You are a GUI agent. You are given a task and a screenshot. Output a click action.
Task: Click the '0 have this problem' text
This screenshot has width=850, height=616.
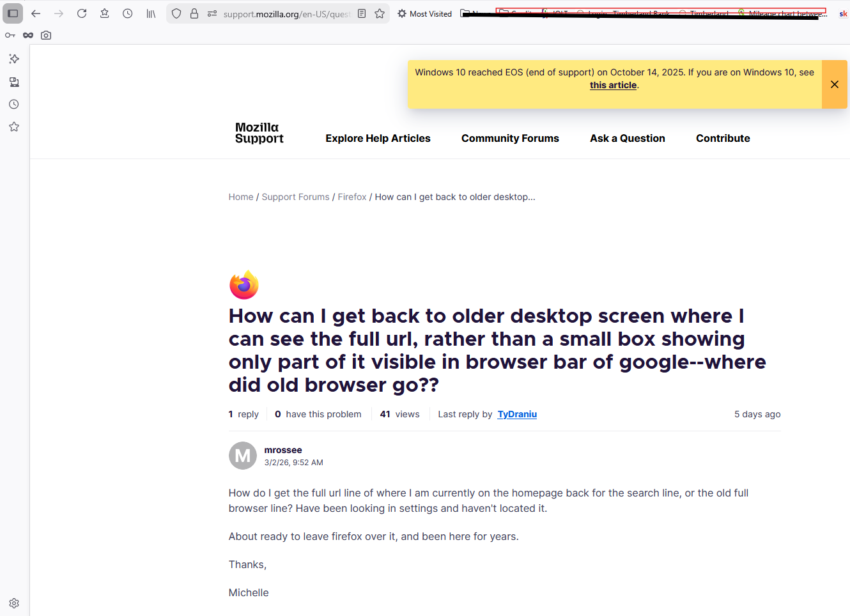point(318,414)
